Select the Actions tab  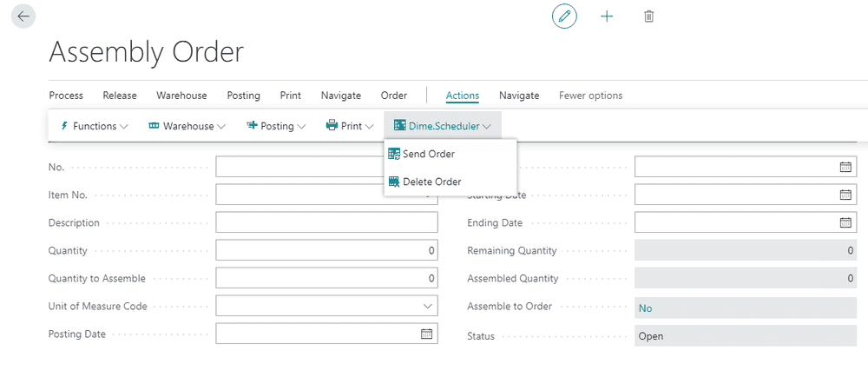point(463,96)
